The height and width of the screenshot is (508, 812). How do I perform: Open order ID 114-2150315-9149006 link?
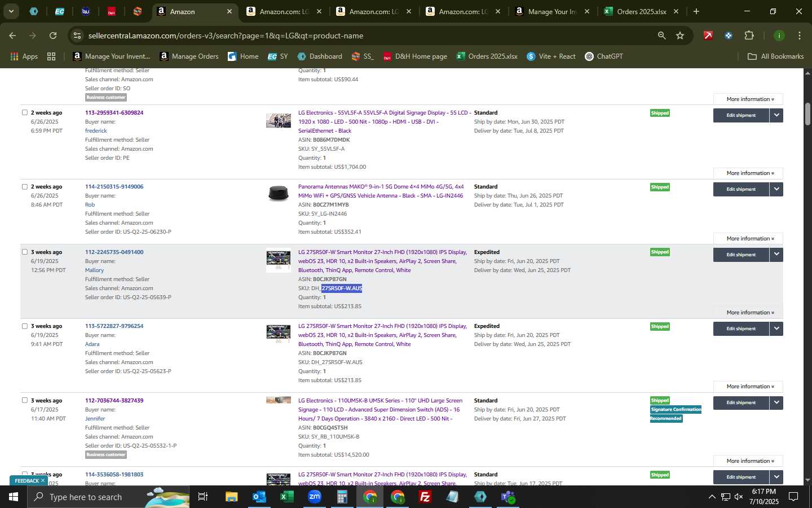114,186
